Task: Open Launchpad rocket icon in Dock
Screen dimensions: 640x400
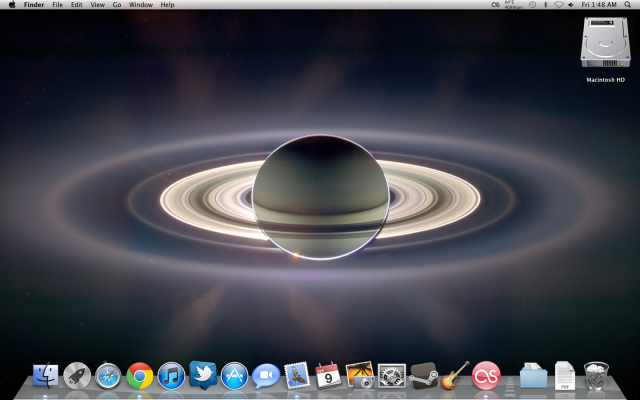Action: tap(77, 375)
